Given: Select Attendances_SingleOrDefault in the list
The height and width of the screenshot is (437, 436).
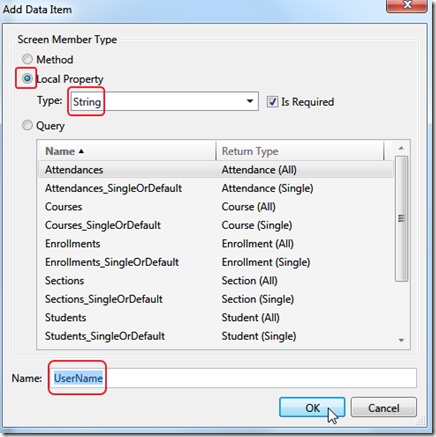Looking at the screenshot, I should (x=216, y=188).
